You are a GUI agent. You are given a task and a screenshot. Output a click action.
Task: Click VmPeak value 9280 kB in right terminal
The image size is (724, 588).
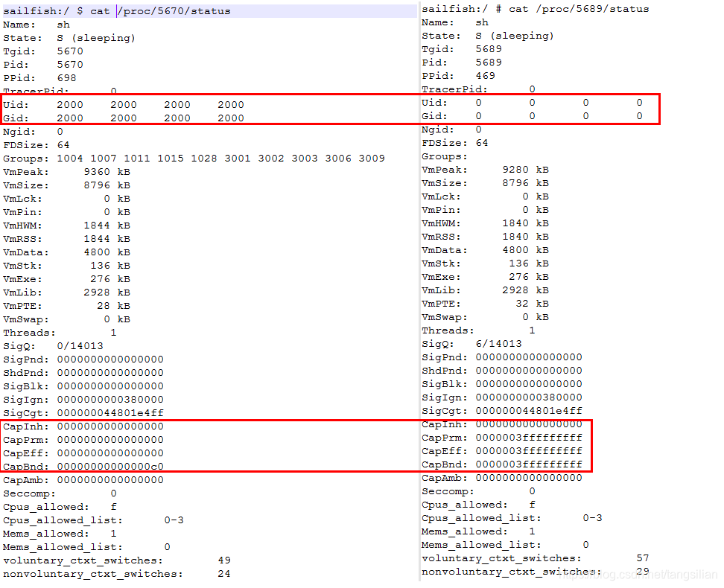526,170
